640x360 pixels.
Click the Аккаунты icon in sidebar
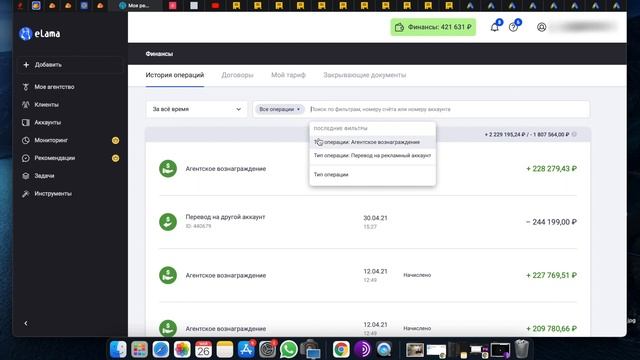[26, 122]
